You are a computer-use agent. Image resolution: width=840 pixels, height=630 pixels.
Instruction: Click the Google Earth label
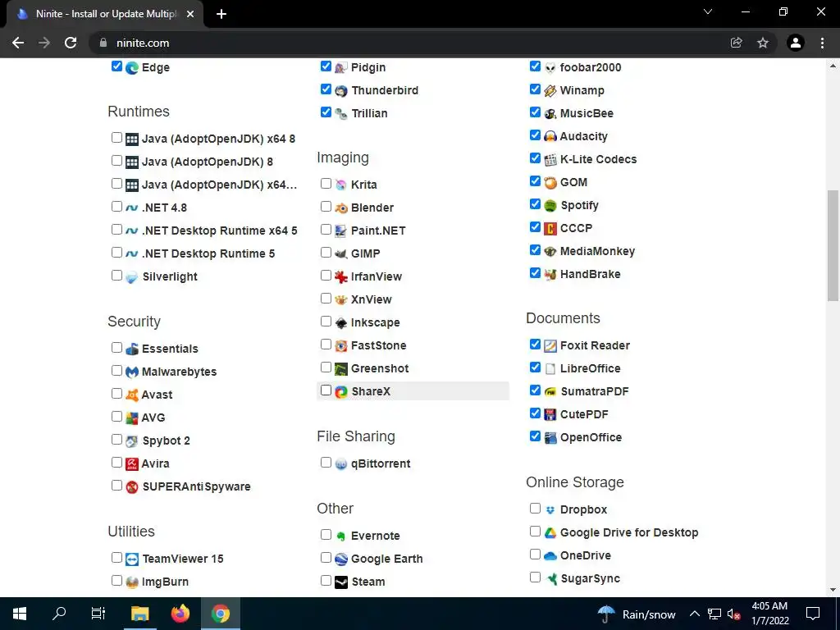tap(387, 559)
